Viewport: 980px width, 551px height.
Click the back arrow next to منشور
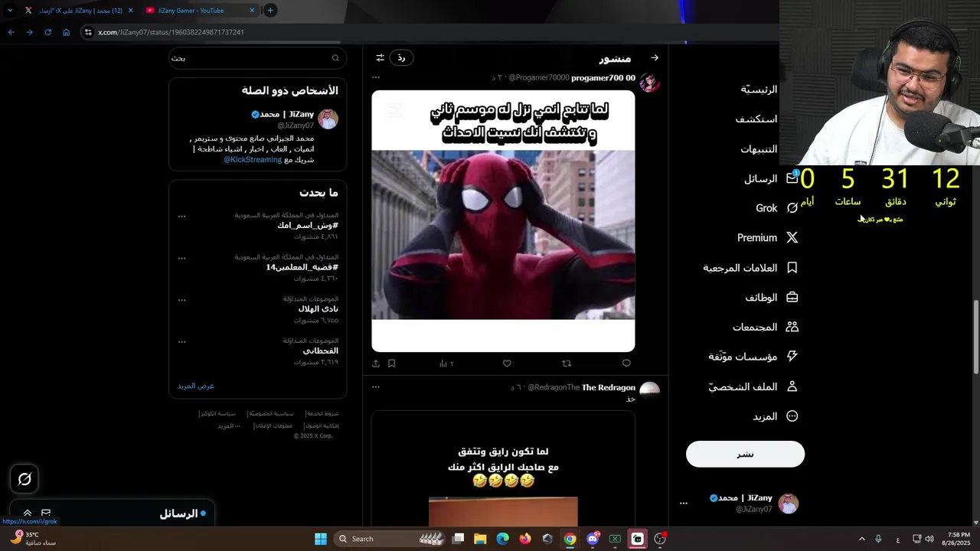[654, 58]
